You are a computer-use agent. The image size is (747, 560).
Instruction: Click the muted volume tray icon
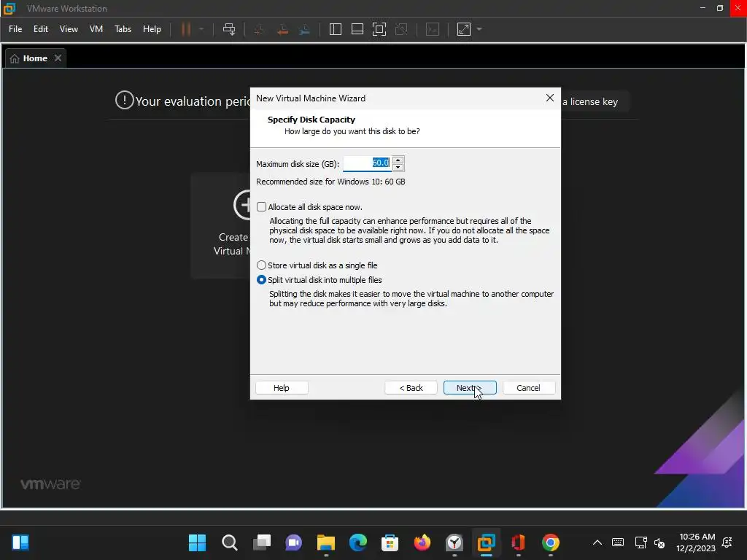(659, 542)
